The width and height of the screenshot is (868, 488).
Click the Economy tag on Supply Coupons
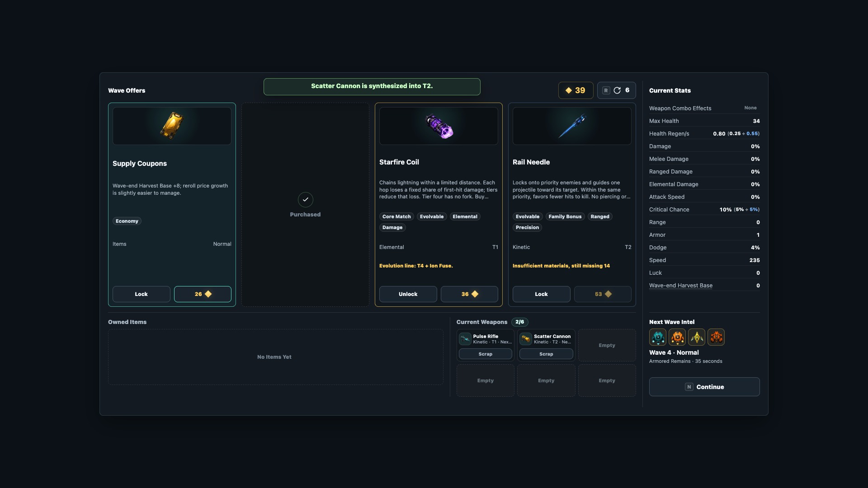(127, 221)
